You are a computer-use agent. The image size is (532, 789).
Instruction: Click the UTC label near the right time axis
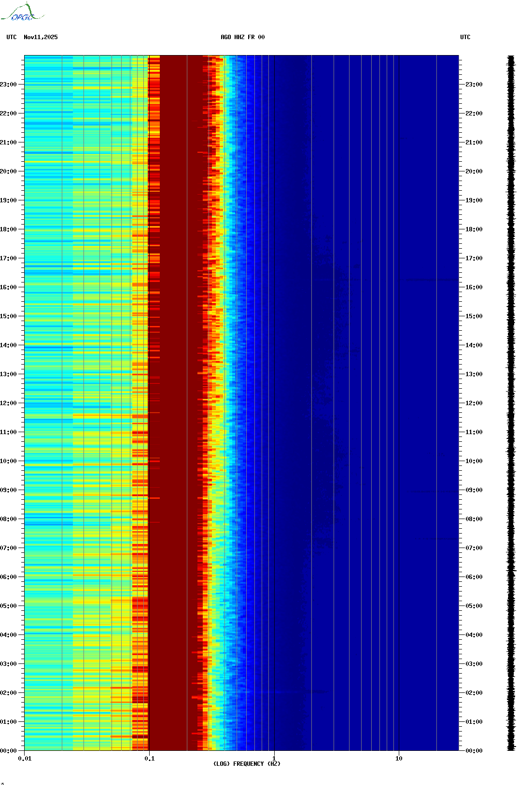coord(465,37)
